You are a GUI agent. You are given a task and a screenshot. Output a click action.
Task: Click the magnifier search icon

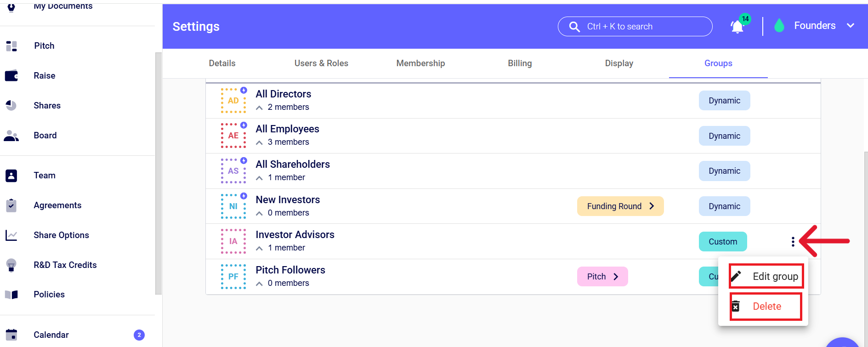pyautogui.click(x=574, y=27)
